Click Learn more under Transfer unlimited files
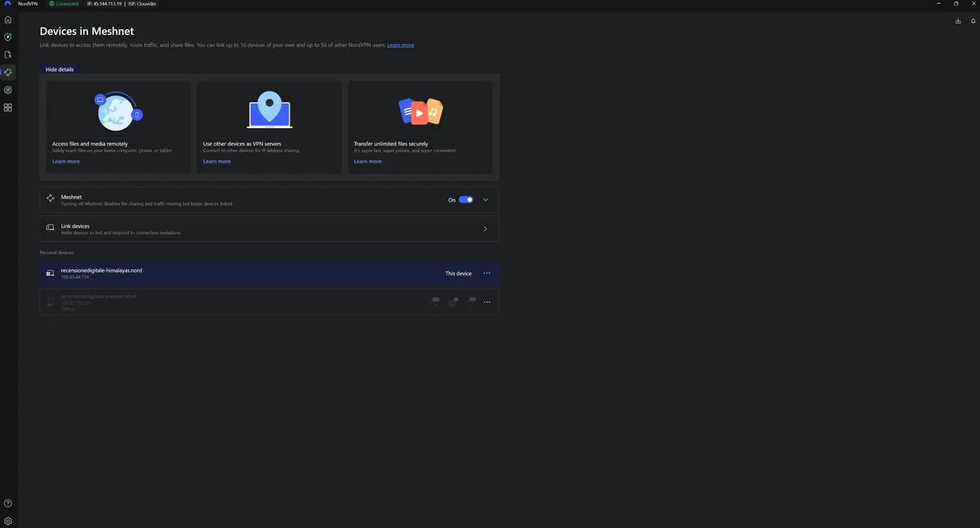Image resolution: width=980 pixels, height=528 pixels. click(x=367, y=162)
